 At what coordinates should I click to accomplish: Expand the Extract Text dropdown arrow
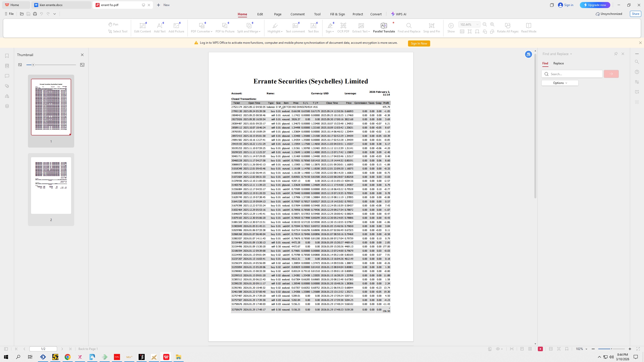tap(369, 32)
